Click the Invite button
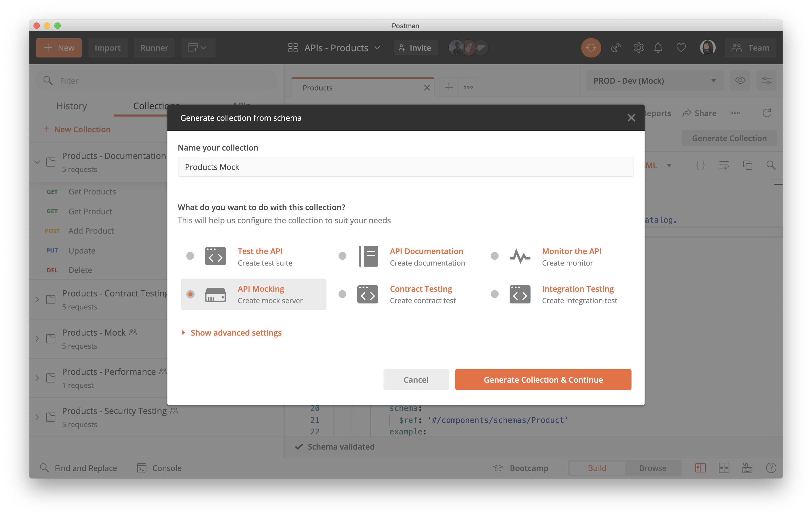Screen dimensions: 812x517 click(415, 48)
